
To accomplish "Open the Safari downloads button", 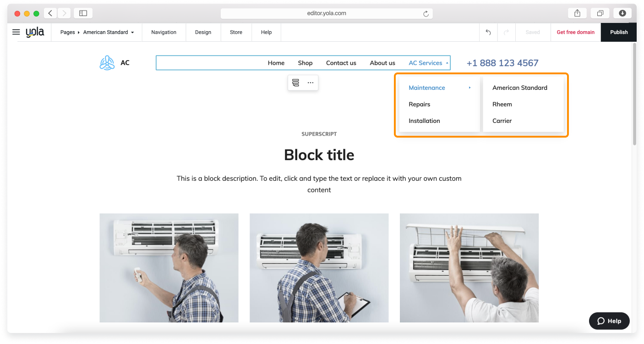I will (x=622, y=13).
